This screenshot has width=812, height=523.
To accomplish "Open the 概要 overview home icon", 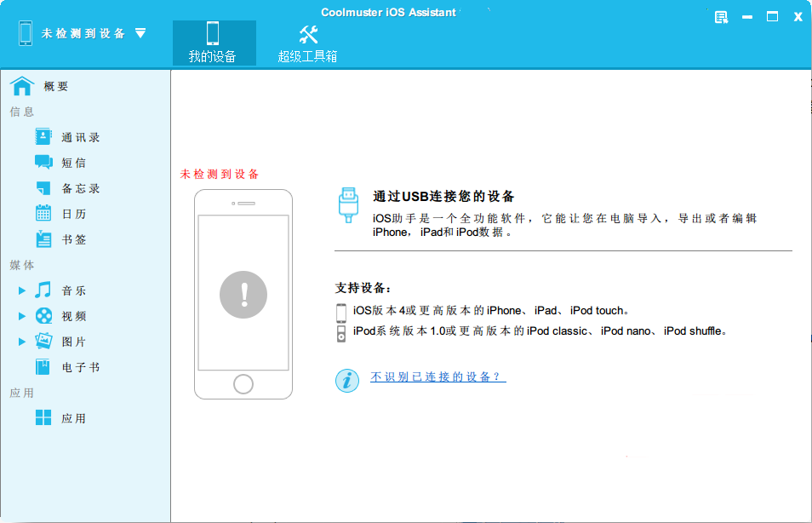I will pos(22,86).
